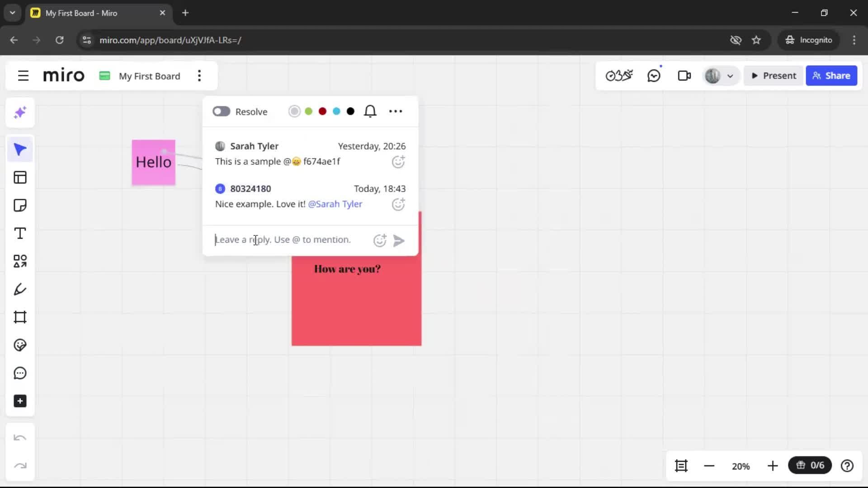Click the comment notification bell

click(x=370, y=111)
